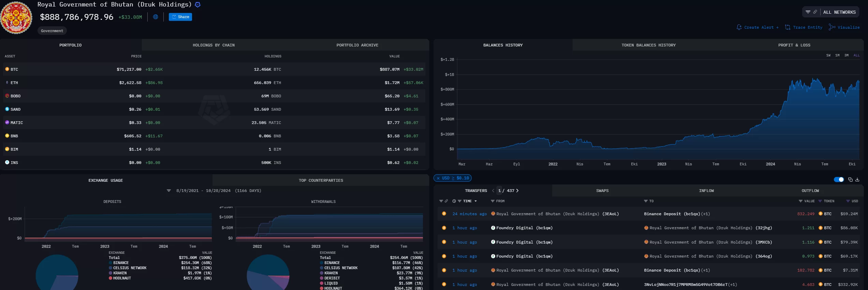Click the verified badge next to entity name

click(197, 5)
